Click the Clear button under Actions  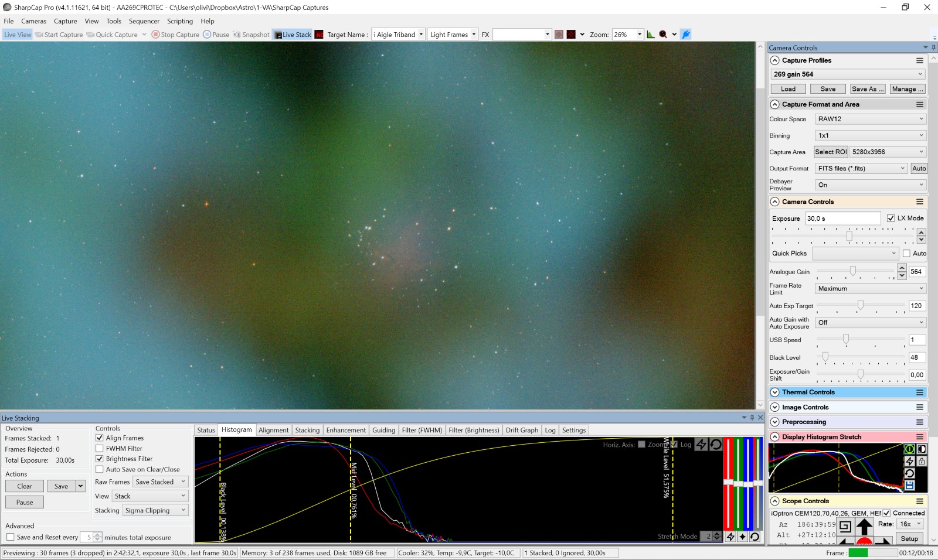25,486
